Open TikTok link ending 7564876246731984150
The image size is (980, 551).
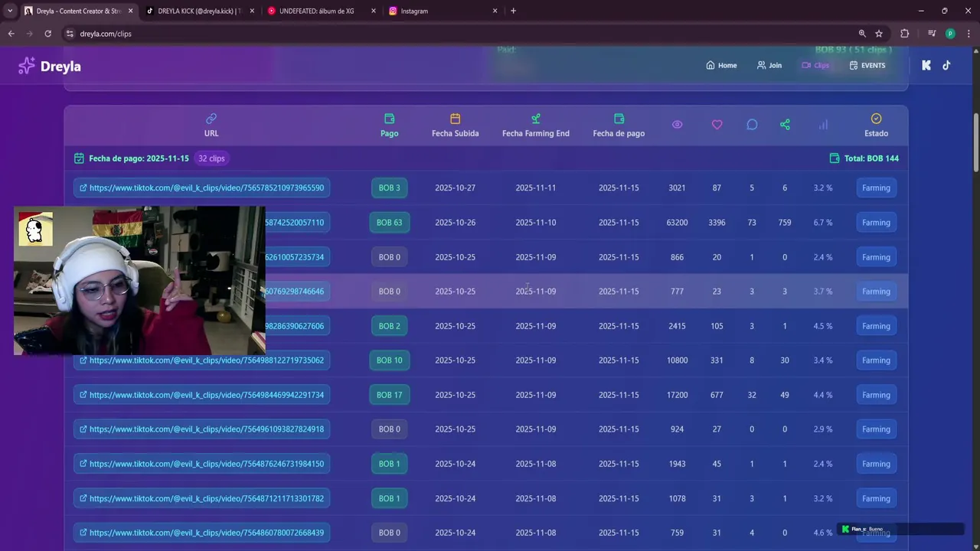[x=202, y=464]
